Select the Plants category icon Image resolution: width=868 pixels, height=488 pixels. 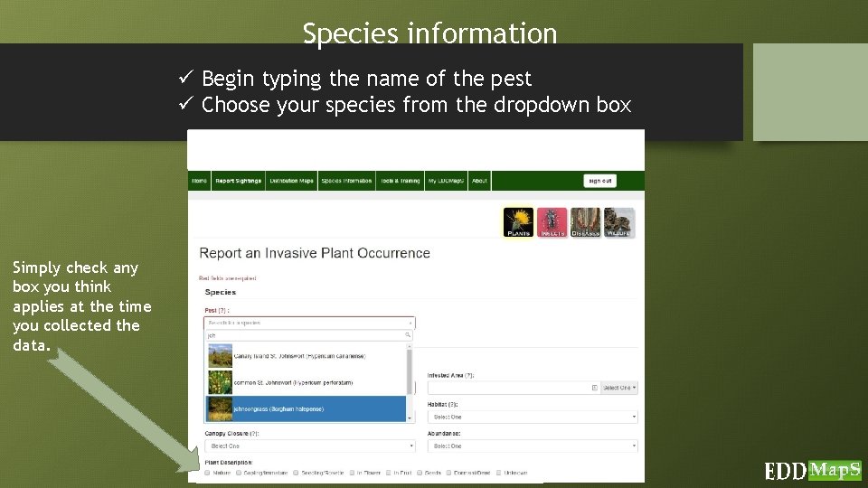[518, 222]
